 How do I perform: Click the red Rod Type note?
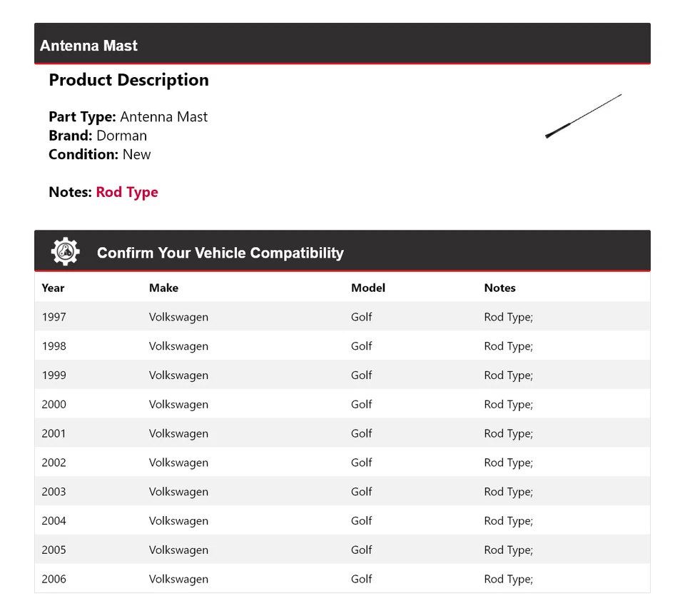pyautogui.click(x=127, y=192)
